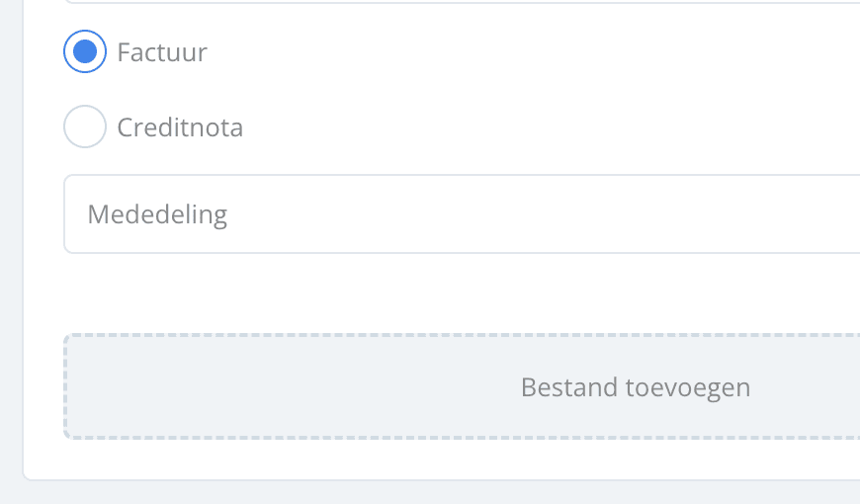Choose Creditnota as document type
The height and width of the screenshot is (504, 860).
coord(85,126)
